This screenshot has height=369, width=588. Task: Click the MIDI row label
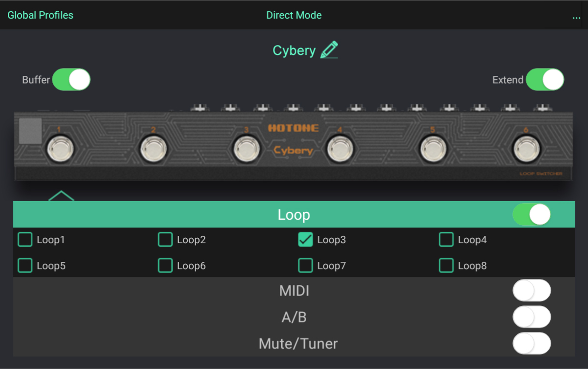(x=294, y=291)
